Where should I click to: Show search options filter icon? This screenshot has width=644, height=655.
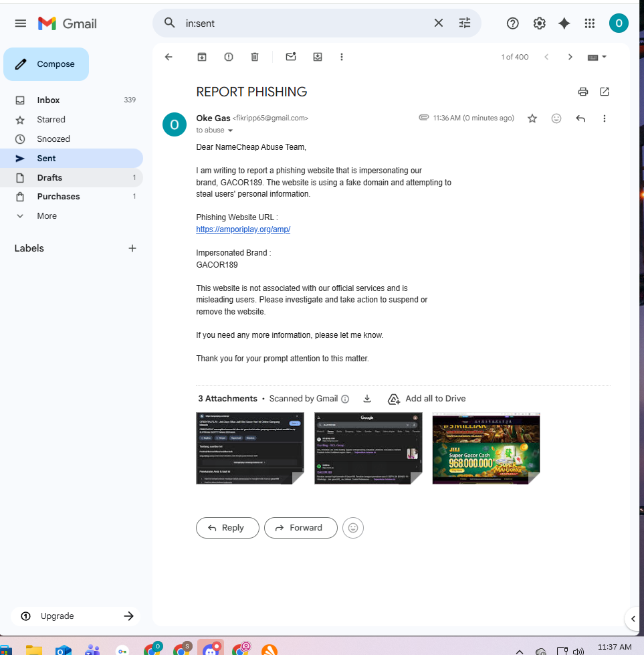point(464,23)
